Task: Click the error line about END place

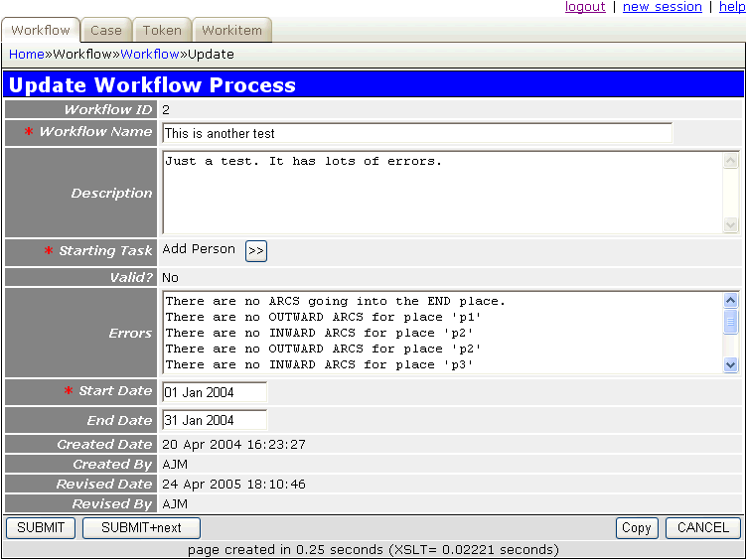Action: pos(336,301)
